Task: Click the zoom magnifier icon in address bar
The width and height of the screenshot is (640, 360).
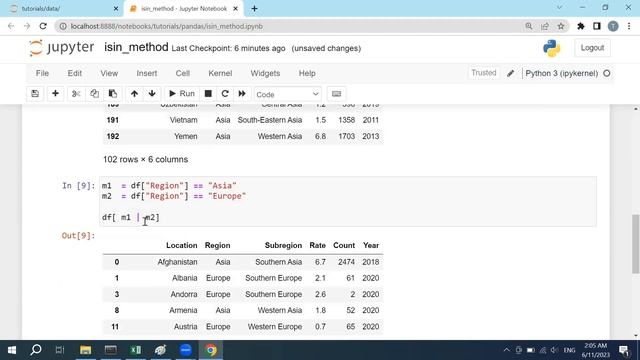Action: [529, 26]
